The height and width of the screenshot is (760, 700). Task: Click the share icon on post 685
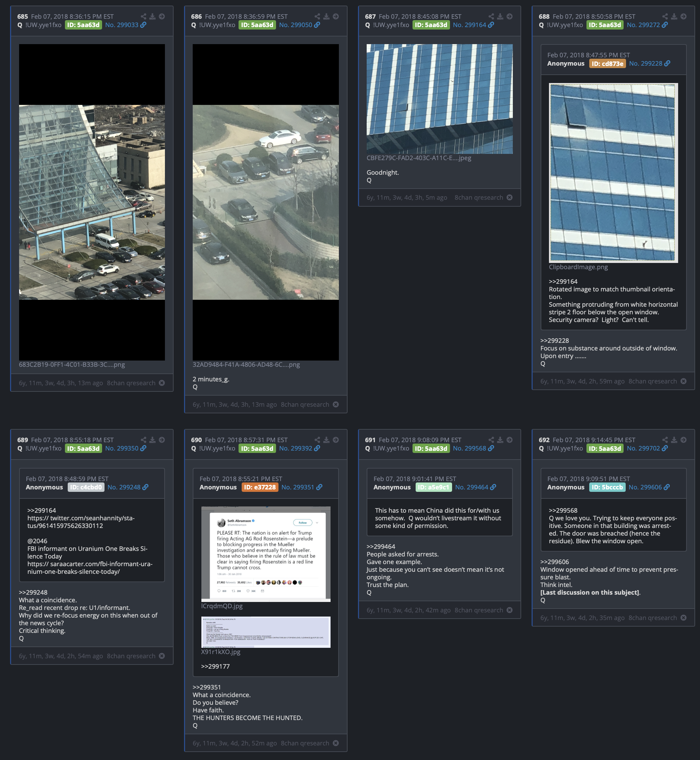point(143,16)
